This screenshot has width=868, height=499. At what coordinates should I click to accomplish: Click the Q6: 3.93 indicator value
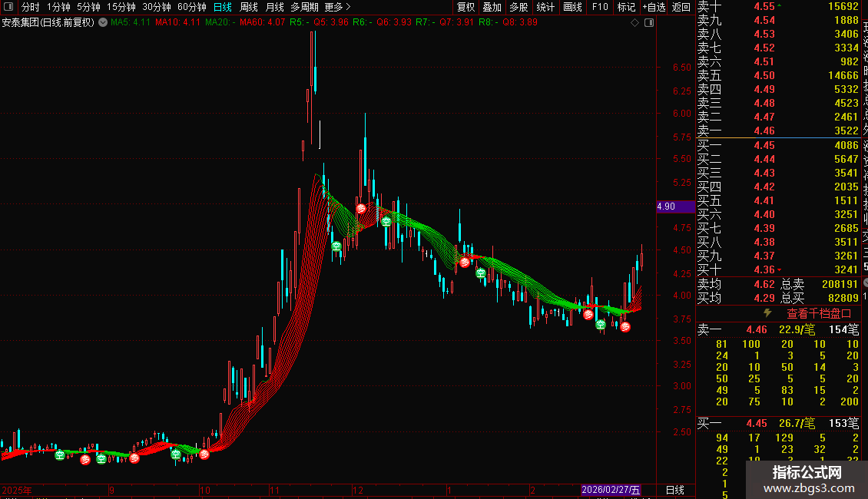[x=394, y=23]
